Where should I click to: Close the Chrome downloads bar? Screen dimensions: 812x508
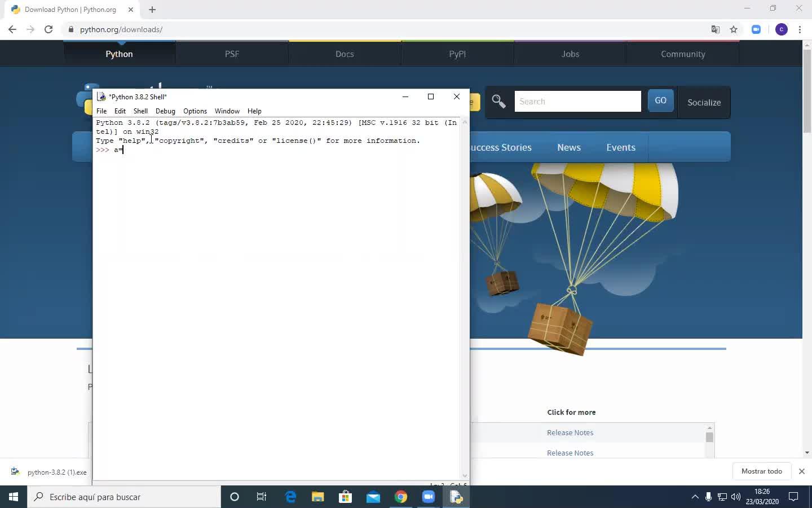(801, 471)
